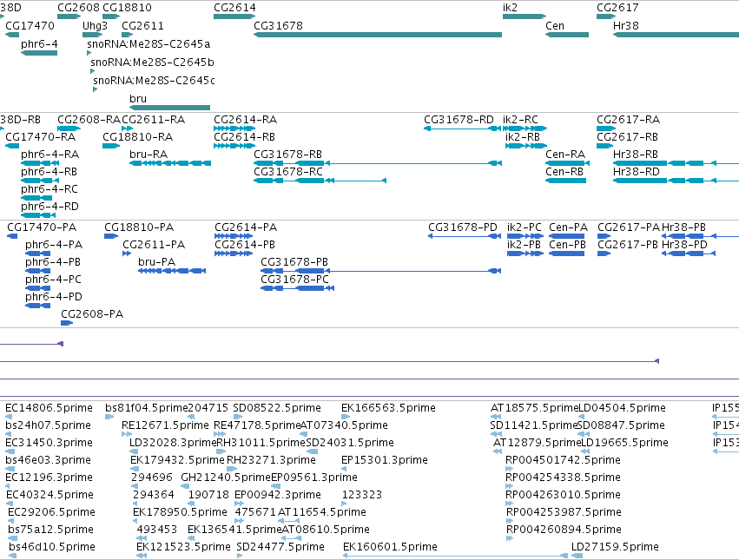Open the Hr38 gene label
This screenshot has width=739, height=560.
coord(626,25)
